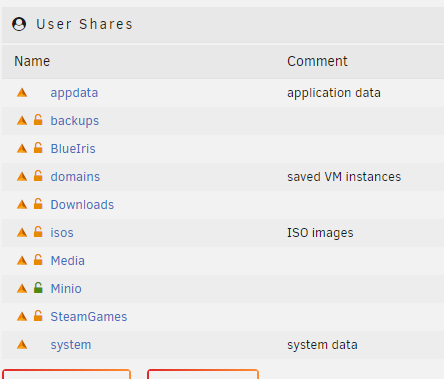The width and height of the screenshot is (444, 379).
Task: Open the backups share settings
Action: click(x=75, y=121)
